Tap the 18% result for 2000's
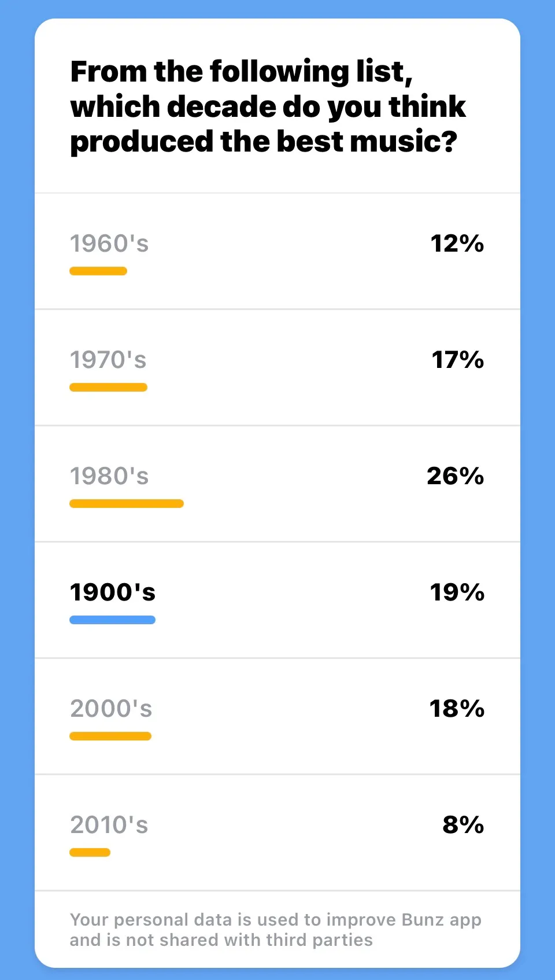Screen dimensions: 555x980 (x=457, y=709)
